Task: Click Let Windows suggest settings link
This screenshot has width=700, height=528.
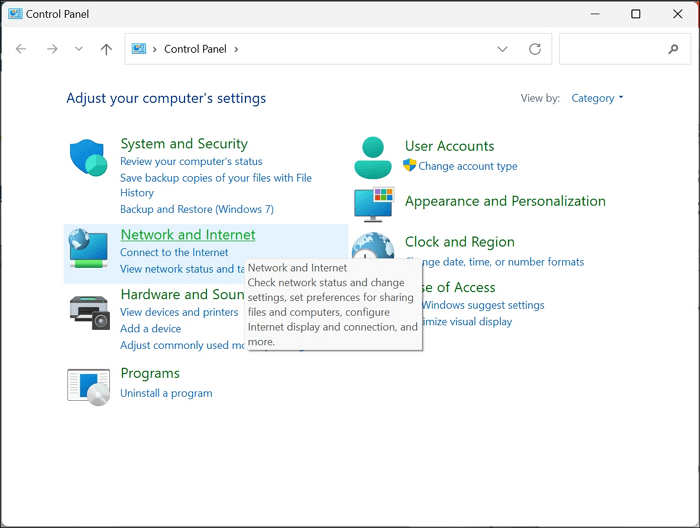Action: click(x=483, y=305)
